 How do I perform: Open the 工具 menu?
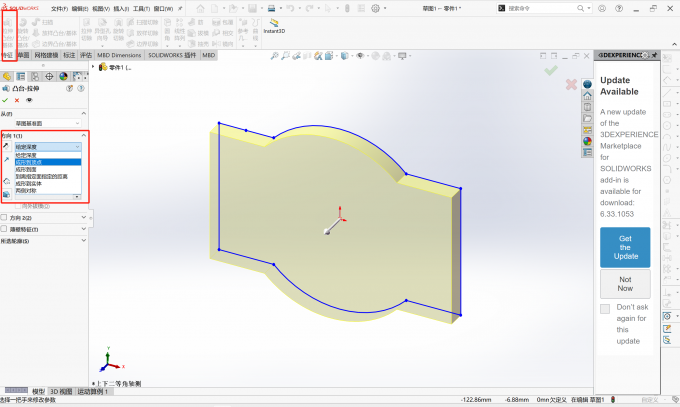point(141,9)
